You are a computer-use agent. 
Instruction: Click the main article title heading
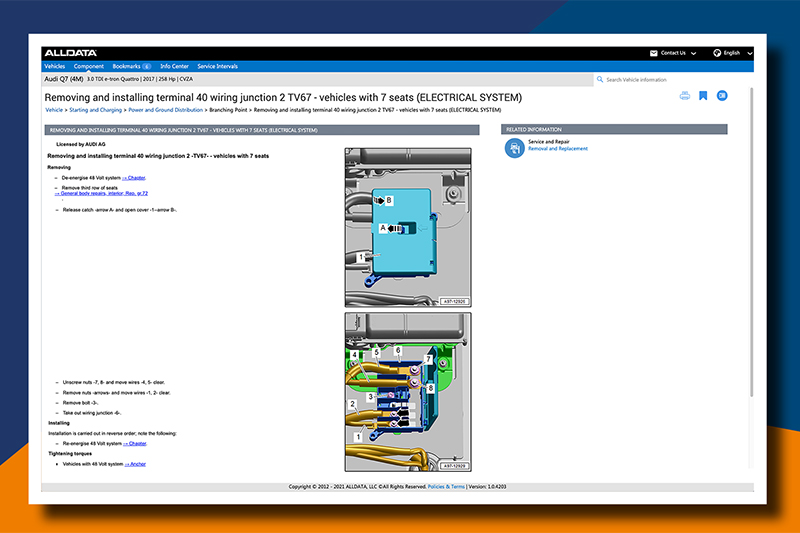coord(283,97)
